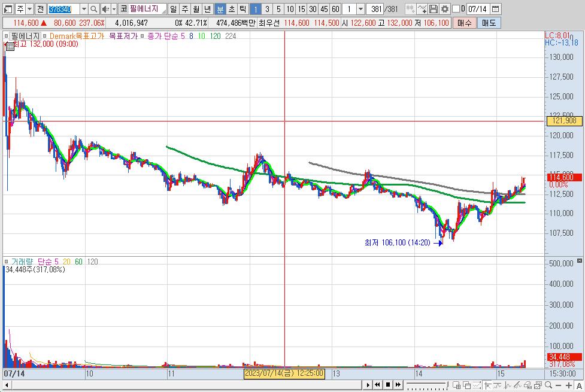Select the 전 toggle button

click(x=40, y=9)
